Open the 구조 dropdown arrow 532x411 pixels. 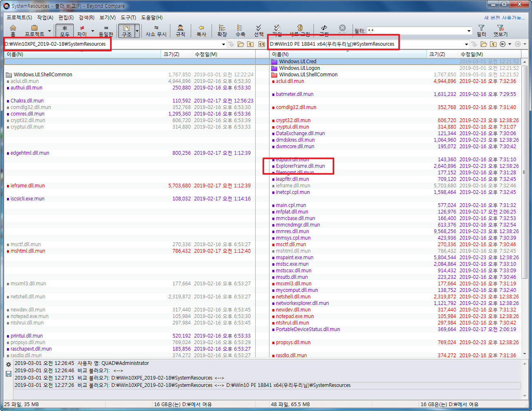coord(137,31)
